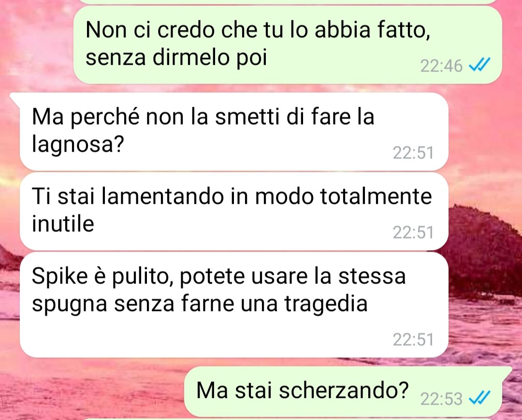Tap blue double-check icon at 22:46
Viewport: 522px width, 420px height.
[479, 65]
